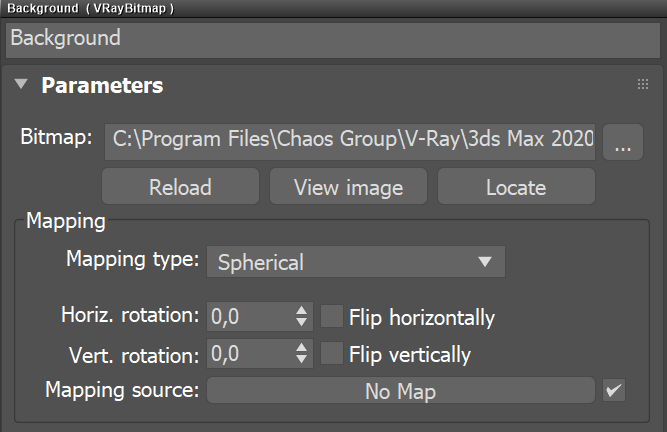Click the Bitmap file path field
The image size is (667, 432).
pyautogui.click(x=350, y=142)
